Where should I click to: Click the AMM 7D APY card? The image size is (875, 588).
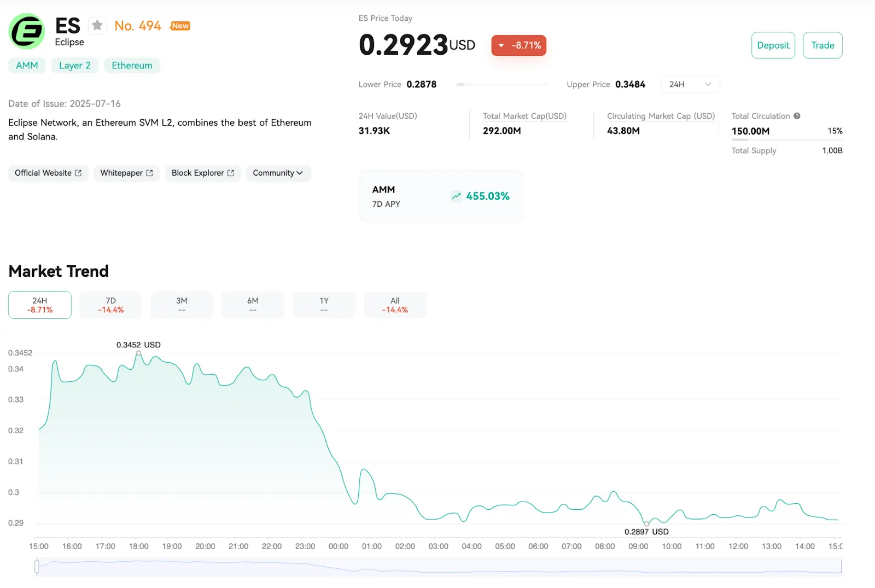(x=441, y=196)
